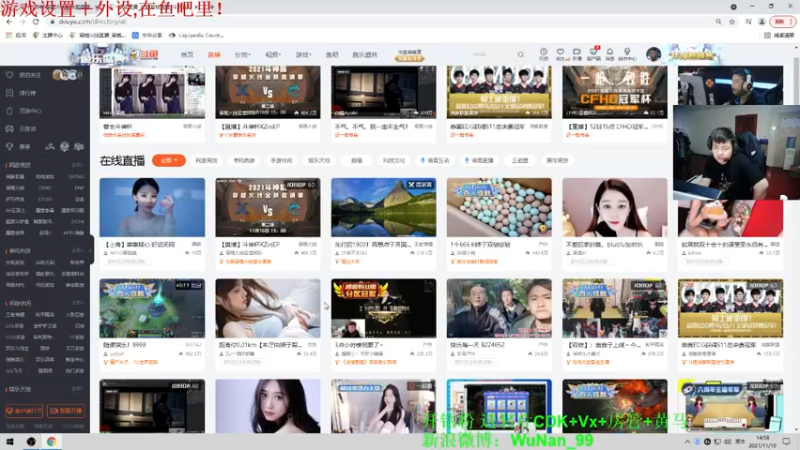The width and height of the screenshot is (800, 450).
Task: Click the red Chrome update button
Action: click(783, 22)
